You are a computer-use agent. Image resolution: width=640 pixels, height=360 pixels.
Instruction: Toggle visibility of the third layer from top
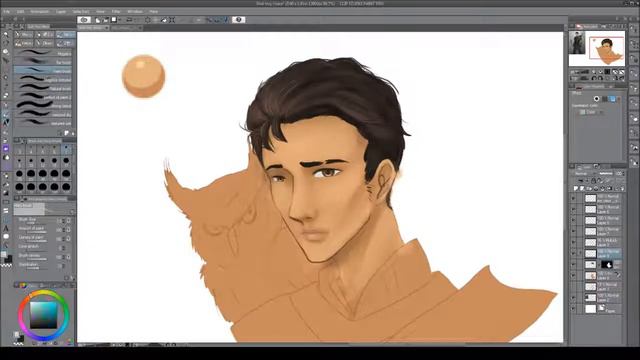tap(573, 220)
